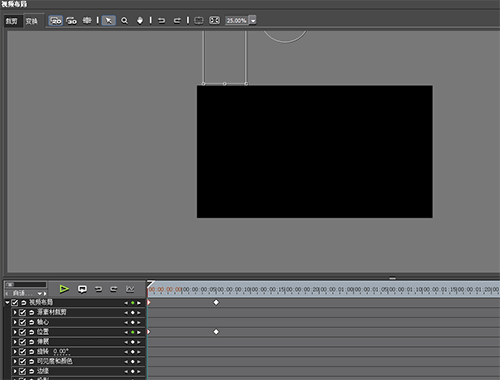Expand the 旋转 row
This screenshot has width=500, height=380.
[x=15, y=351]
